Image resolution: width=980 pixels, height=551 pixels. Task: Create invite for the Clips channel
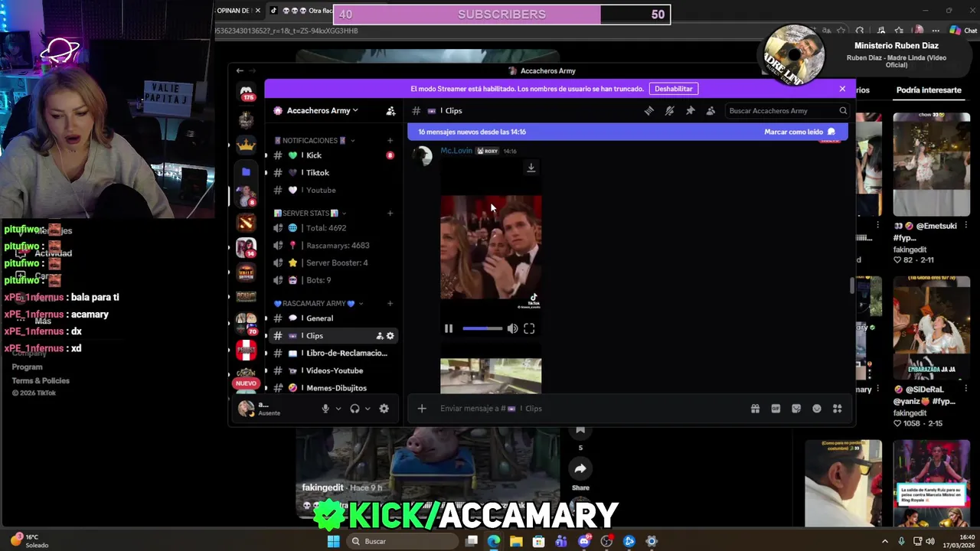tap(380, 336)
